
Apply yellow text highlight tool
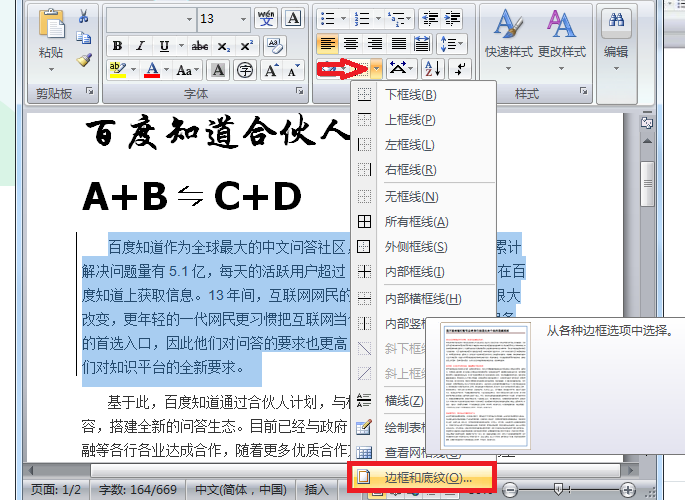click(x=118, y=69)
